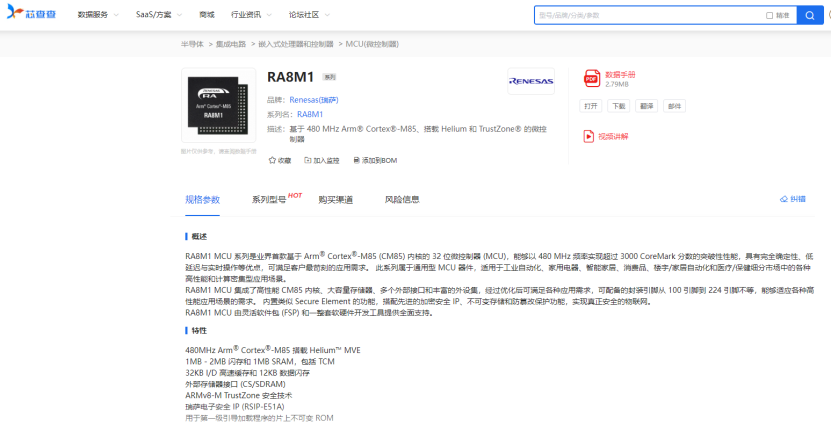Click the RA8M1 product title heading

pyautogui.click(x=290, y=77)
